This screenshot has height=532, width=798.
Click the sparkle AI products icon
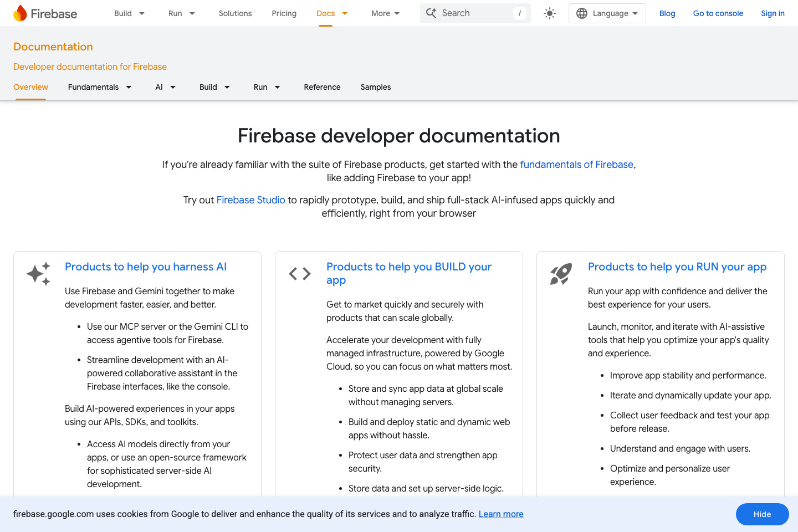[38, 273]
